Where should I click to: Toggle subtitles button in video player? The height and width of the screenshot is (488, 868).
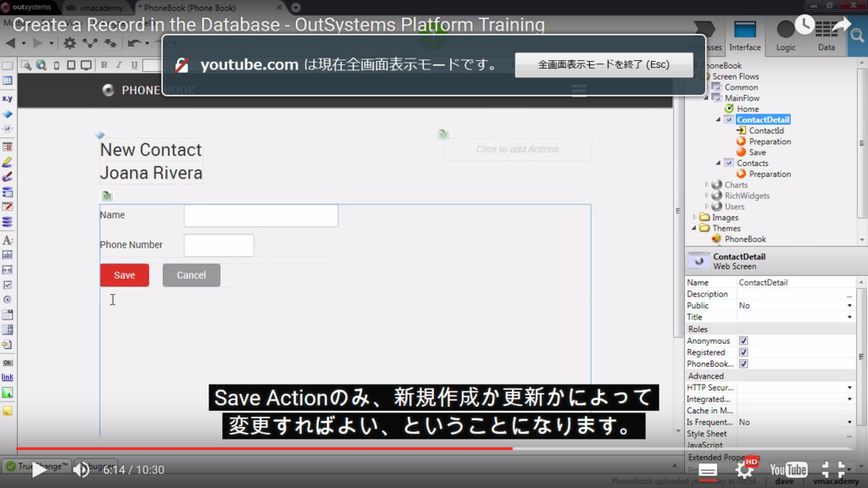pos(708,471)
